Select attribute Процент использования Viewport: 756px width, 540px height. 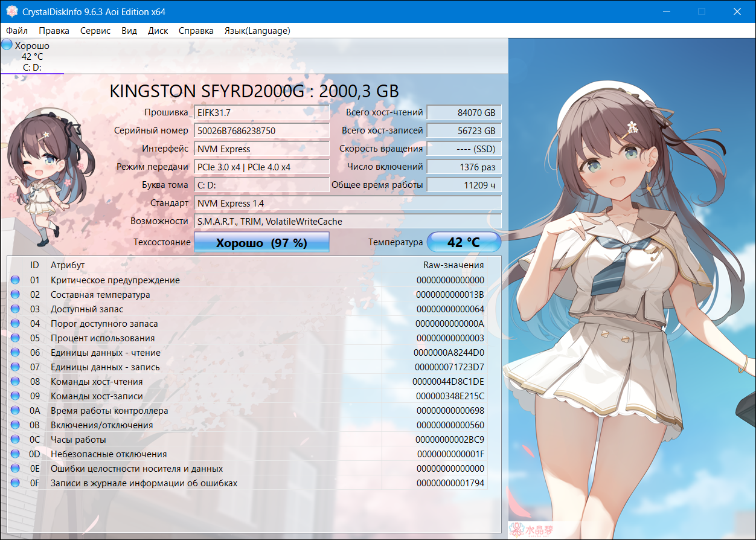[103, 338]
